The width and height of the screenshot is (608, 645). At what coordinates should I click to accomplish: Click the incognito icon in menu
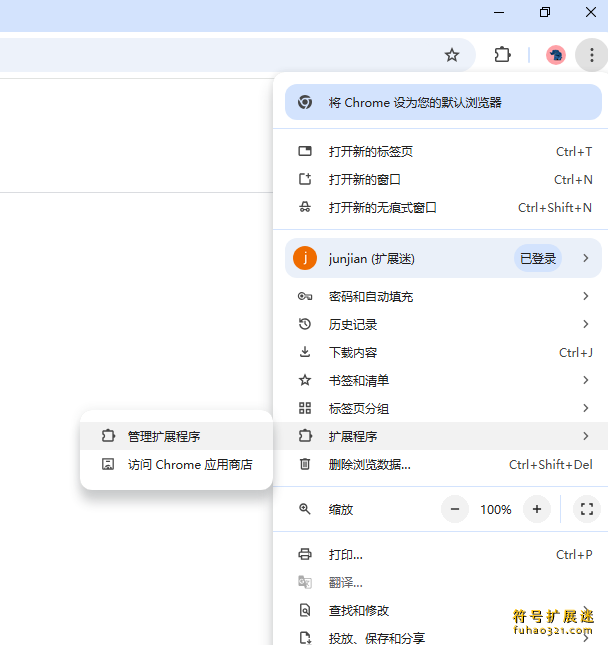click(x=305, y=207)
